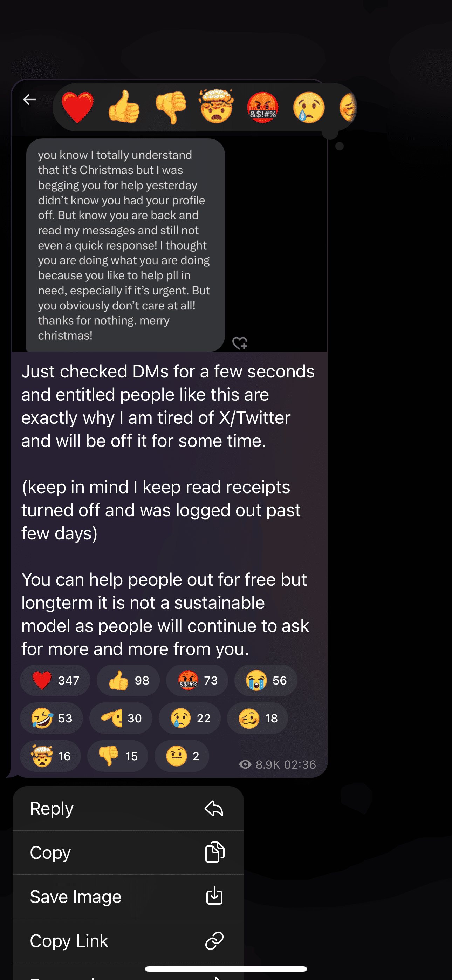React with the exploding head emoji
The width and height of the screenshot is (452, 980).
click(x=217, y=107)
